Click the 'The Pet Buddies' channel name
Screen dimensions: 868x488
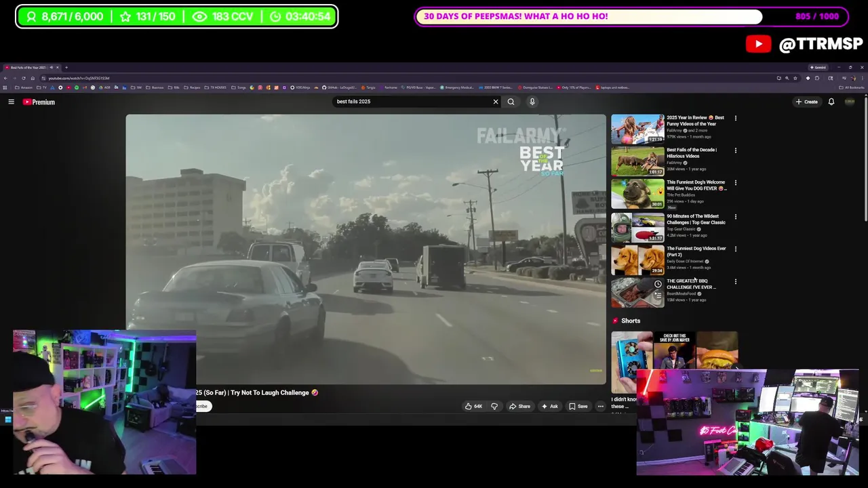[x=680, y=195]
